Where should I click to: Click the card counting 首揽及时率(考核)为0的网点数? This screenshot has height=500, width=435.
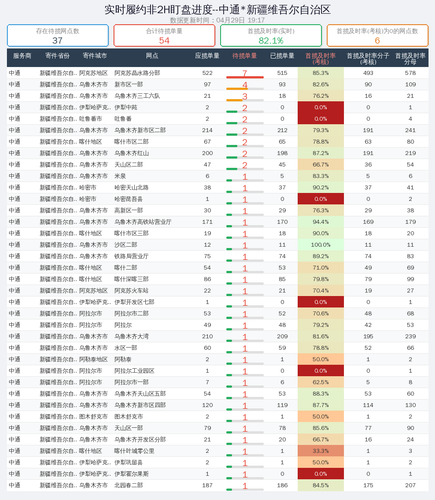377,35
